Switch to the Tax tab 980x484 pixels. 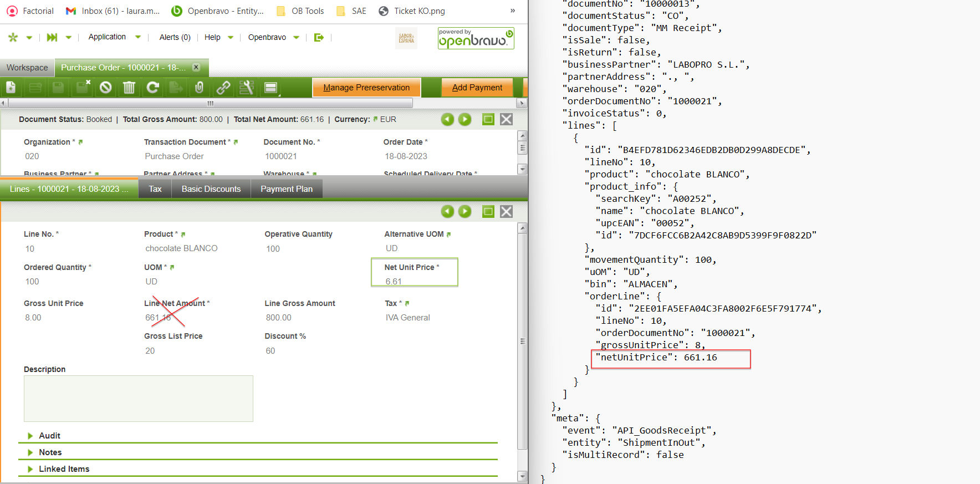tap(155, 189)
